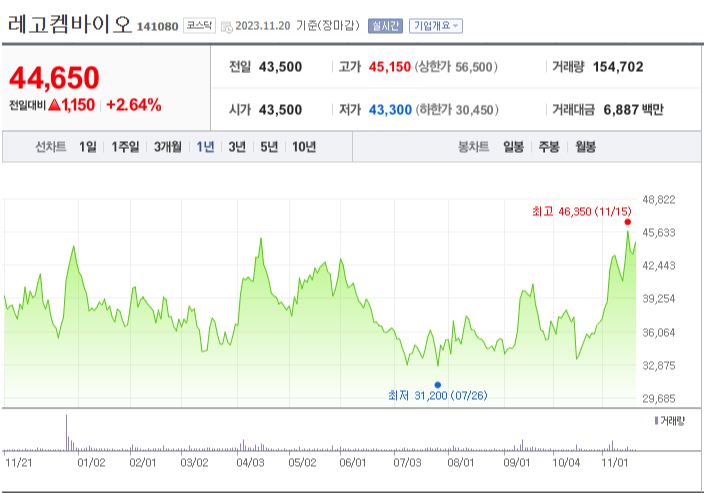Click the 하한가 30,450 text

coord(457,110)
